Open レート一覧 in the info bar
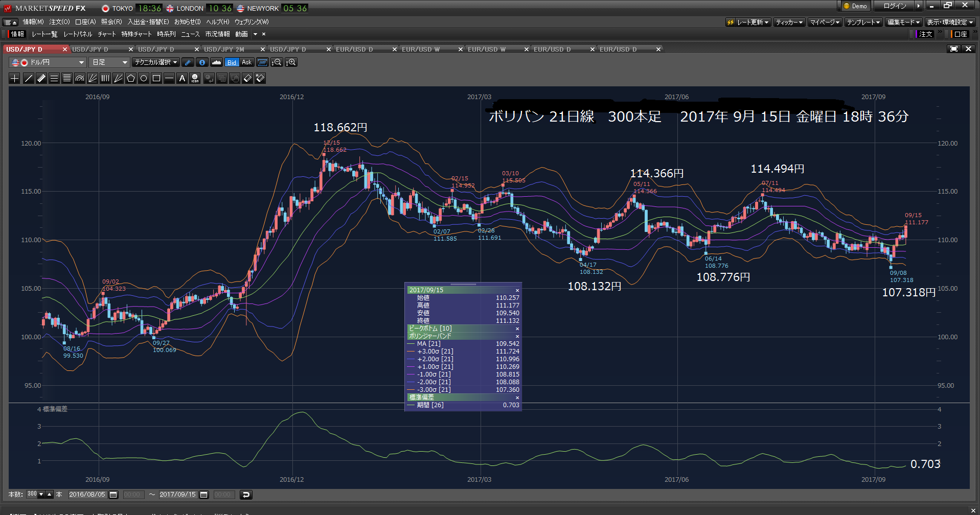 [44, 34]
